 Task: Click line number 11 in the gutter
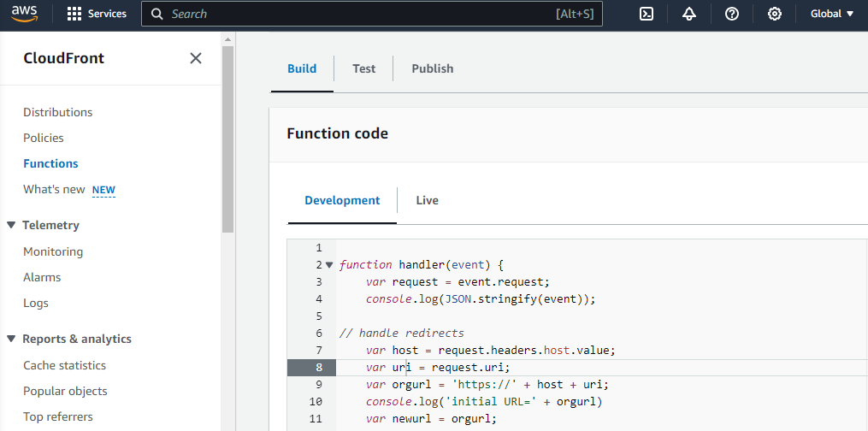tap(316, 418)
